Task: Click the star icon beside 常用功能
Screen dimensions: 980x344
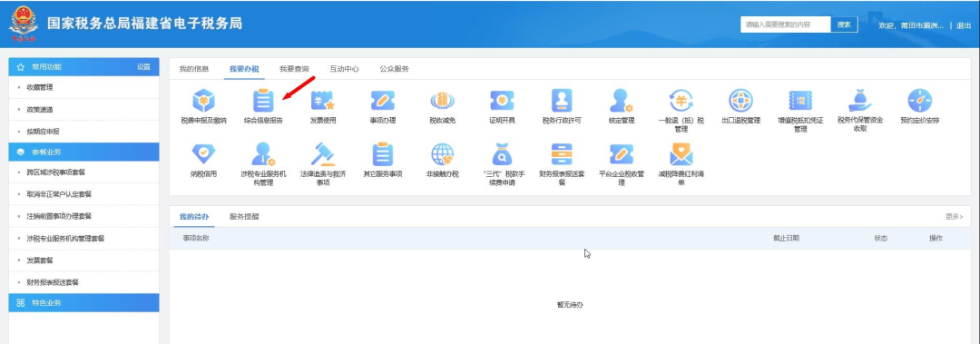Action: tap(21, 67)
